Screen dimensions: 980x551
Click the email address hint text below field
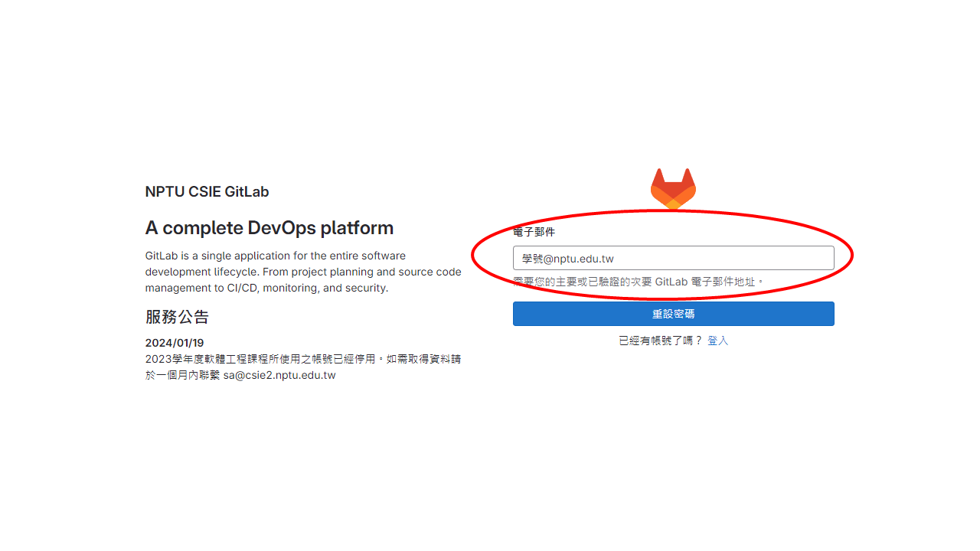coord(639,282)
